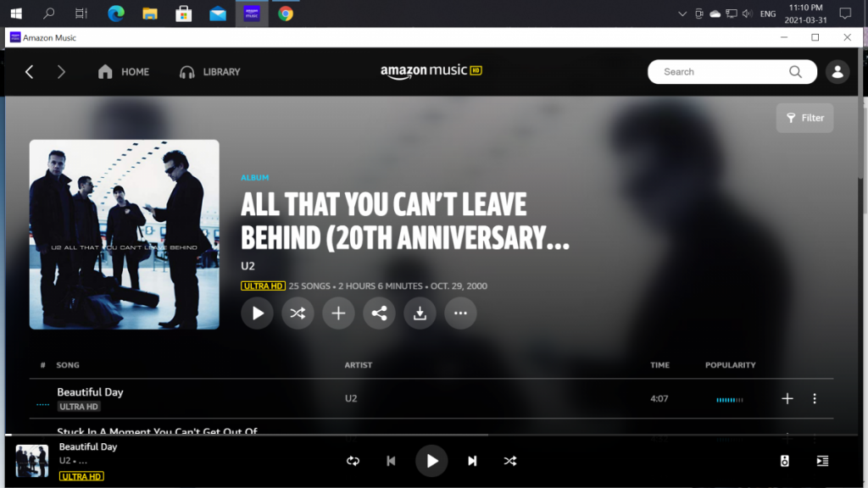Click ULTRA HD badge in the now-playing bar
Image resolution: width=868 pixels, height=488 pixels.
click(x=81, y=476)
